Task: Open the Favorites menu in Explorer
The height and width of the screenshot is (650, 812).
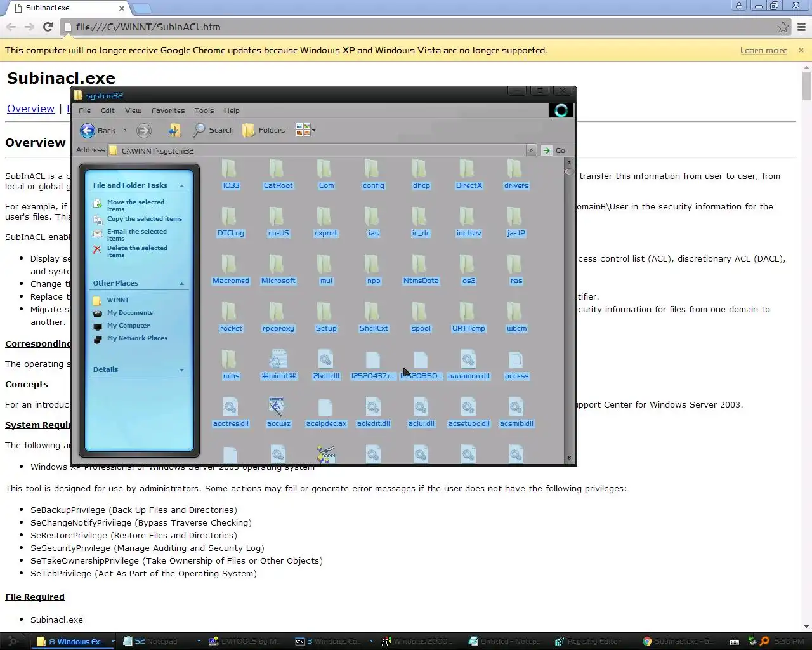Action: pyautogui.click(x=168, y=110)
